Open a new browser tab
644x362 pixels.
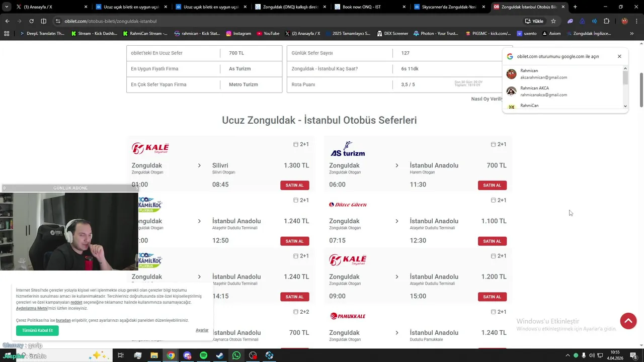575,7
